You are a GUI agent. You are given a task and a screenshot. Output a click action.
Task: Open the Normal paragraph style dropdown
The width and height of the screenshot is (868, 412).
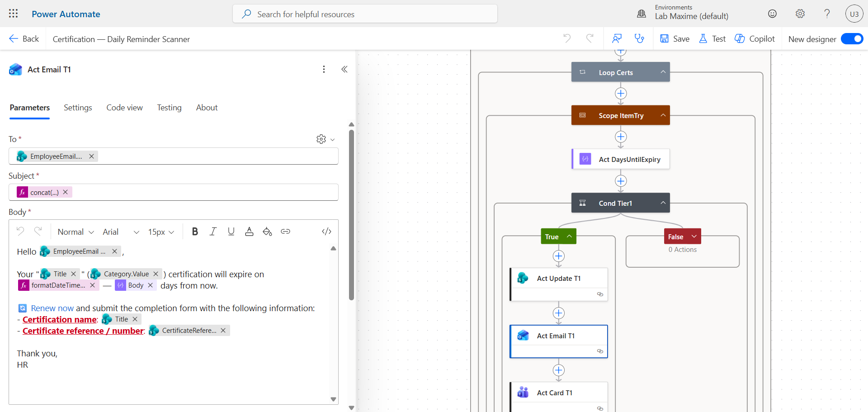(x=75, y=232)
